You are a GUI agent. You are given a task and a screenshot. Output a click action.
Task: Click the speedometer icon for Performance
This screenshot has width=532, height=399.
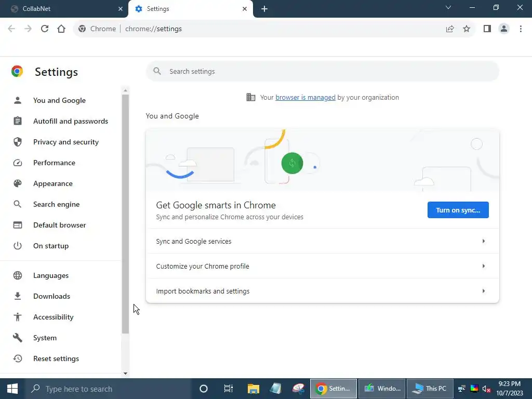[x=18, y=163]
